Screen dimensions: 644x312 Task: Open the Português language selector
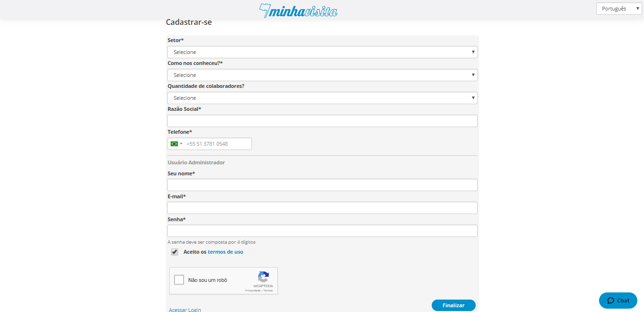click(618, 9)
